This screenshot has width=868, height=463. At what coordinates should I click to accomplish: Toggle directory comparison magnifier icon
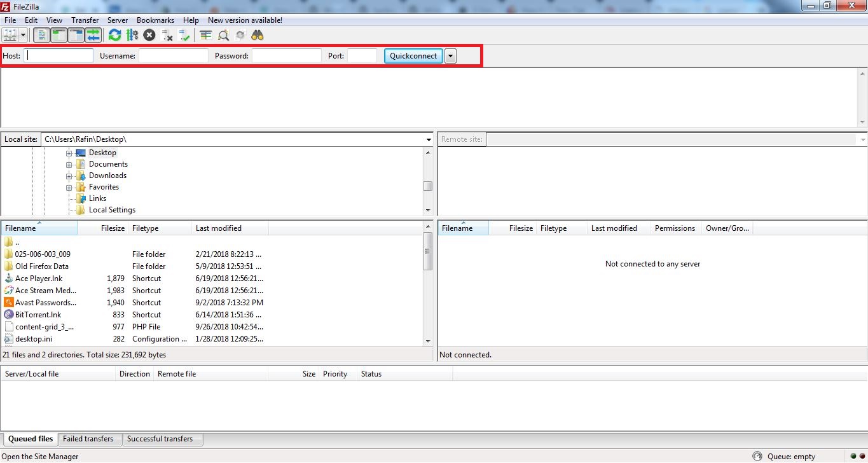223,35
